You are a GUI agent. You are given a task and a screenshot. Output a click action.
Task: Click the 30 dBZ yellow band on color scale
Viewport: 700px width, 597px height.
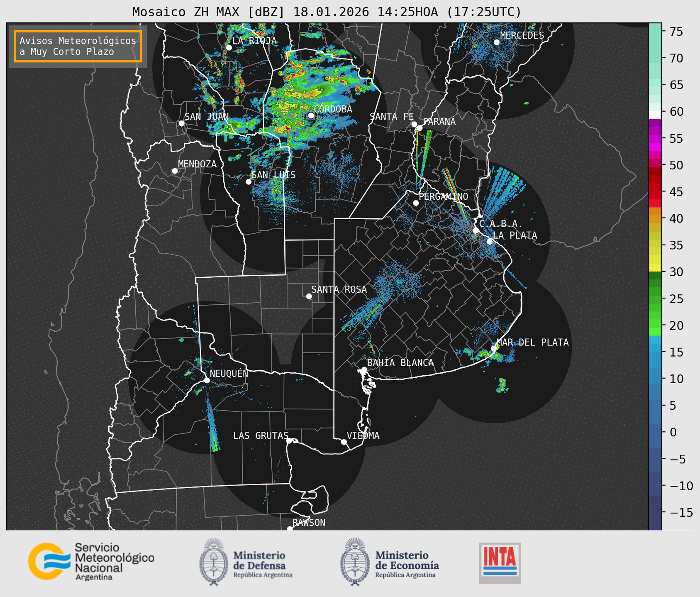click(x=655, y=268)
